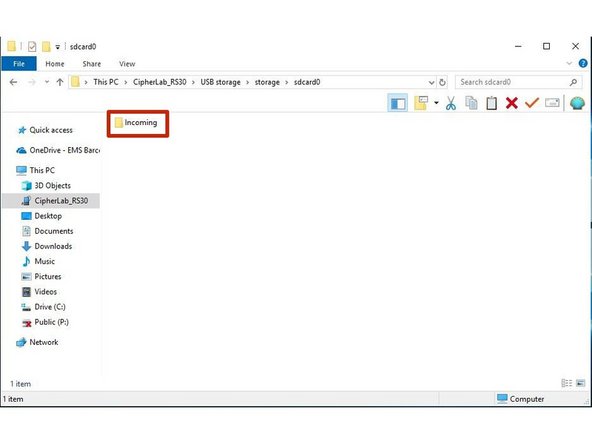Viewport: 592px width, 444px height.
Task: Click the window folder icon in title bar
Action: pyautogui.click(x=12, y=46)
